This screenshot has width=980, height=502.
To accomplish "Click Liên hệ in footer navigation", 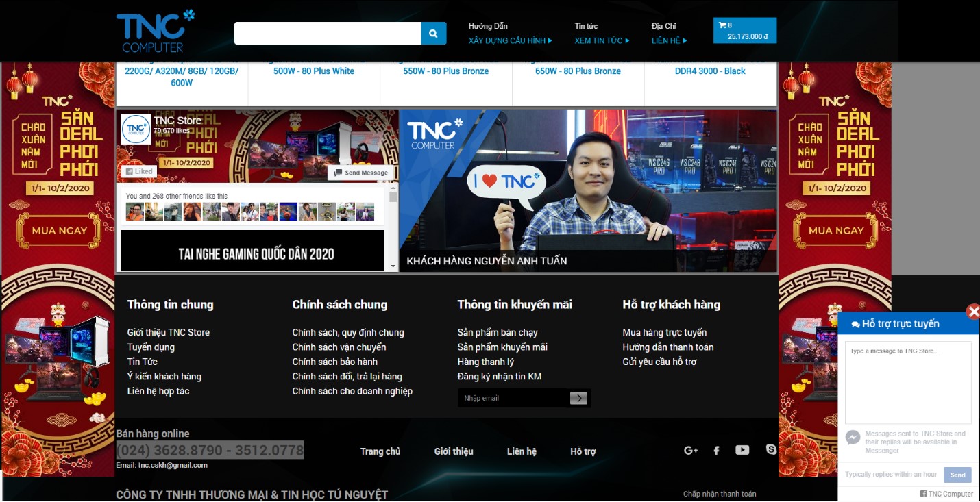I will coord(522,451).
